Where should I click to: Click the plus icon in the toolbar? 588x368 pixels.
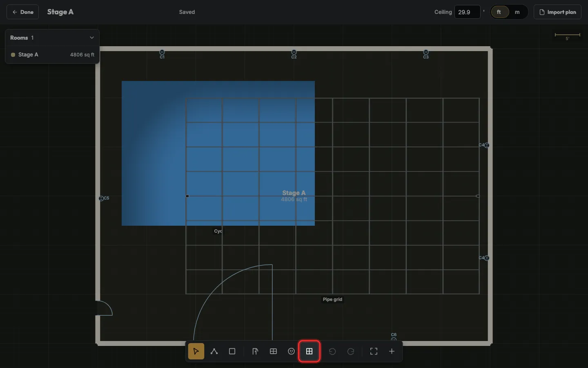(392, 351)
